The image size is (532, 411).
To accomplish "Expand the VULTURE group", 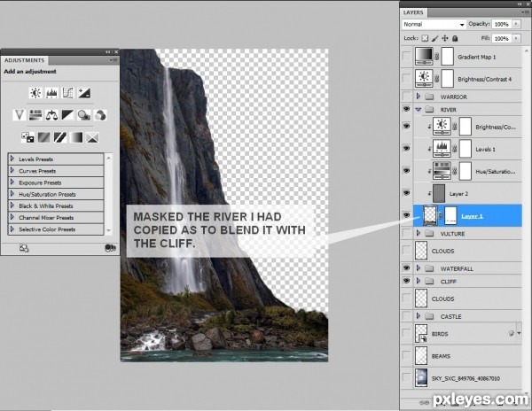I will tap(419, 233).
